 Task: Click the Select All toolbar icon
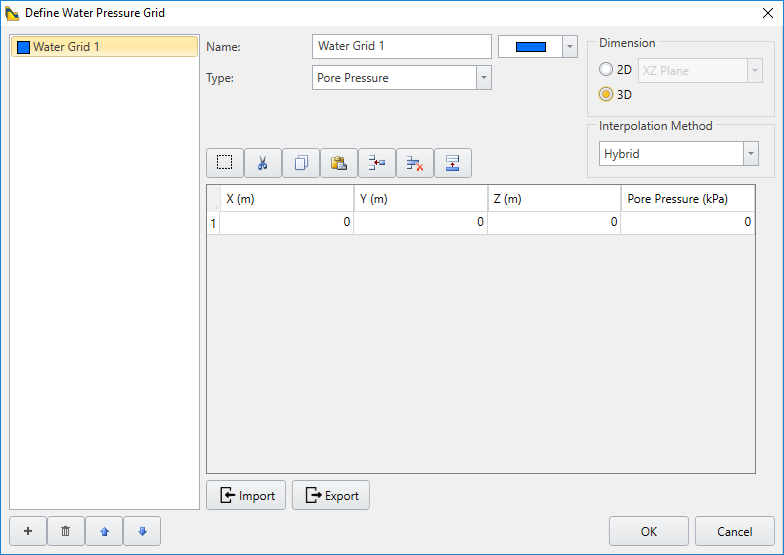coord(224,163)
